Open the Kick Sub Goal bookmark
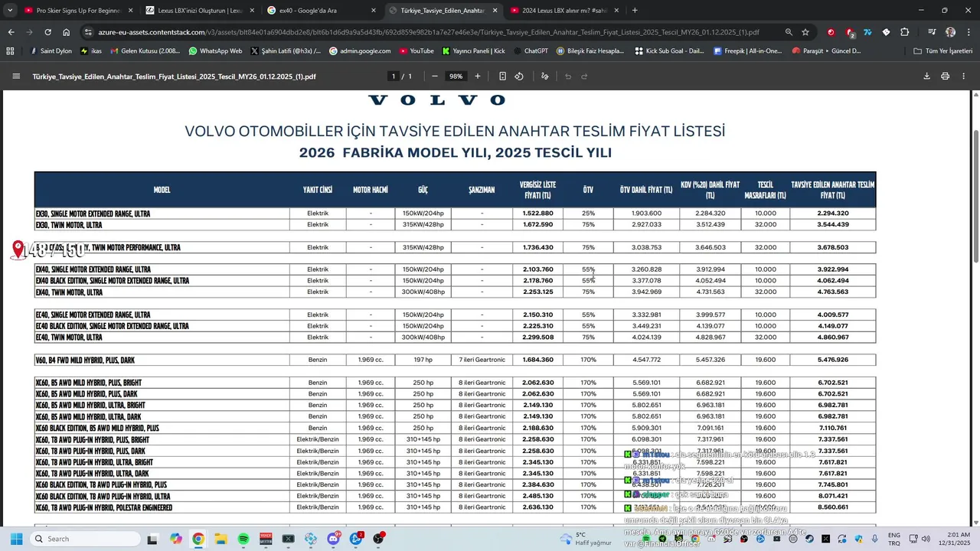Viewport: 980px width, 551px height. point(669,51)
